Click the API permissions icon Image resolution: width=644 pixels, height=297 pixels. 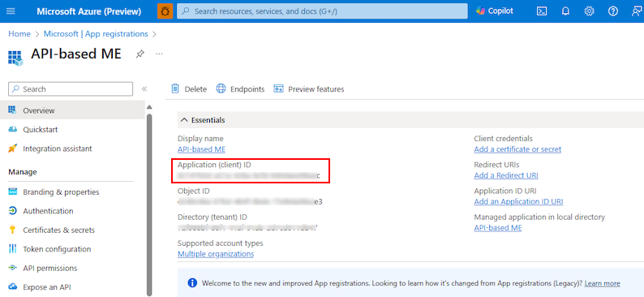pyautogui.click(x=12, y=268)
